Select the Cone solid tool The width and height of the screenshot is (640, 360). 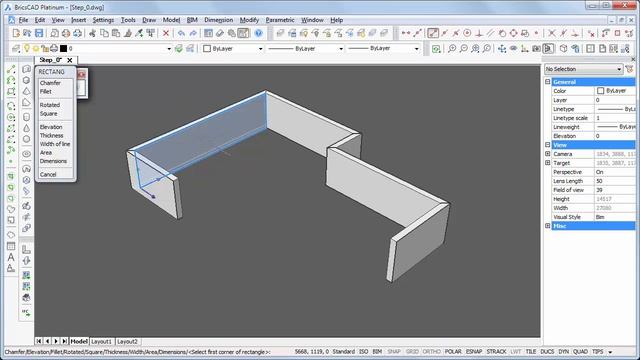pos(27,128)
